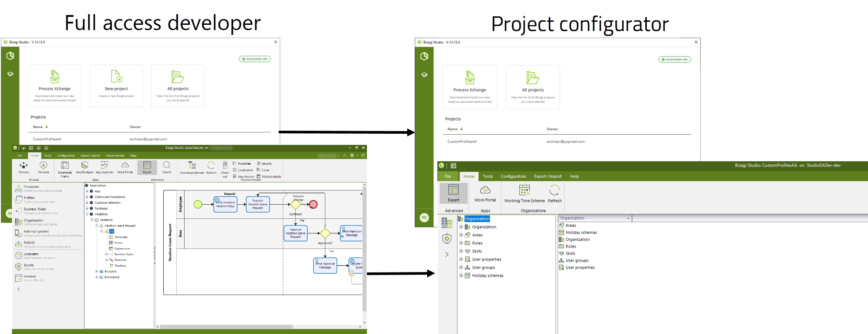868x334 pixels.
Task: Select the organization buildings sidebar icon
Action: (x=447, y=222)
